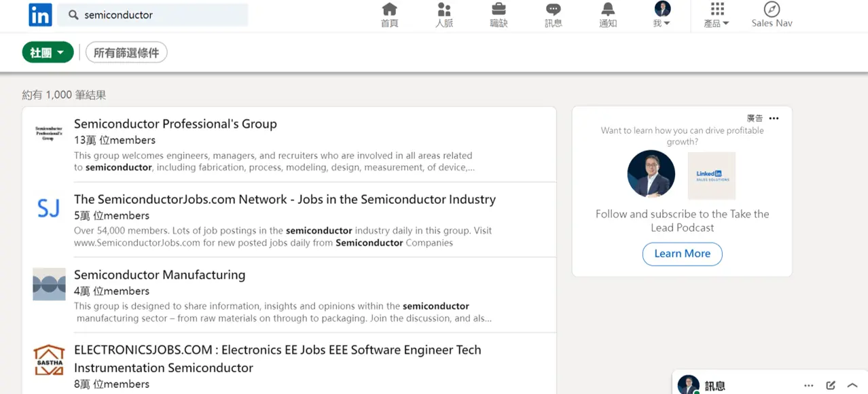Open The SemiconductorJobs.com Network group link

(285, 199)
